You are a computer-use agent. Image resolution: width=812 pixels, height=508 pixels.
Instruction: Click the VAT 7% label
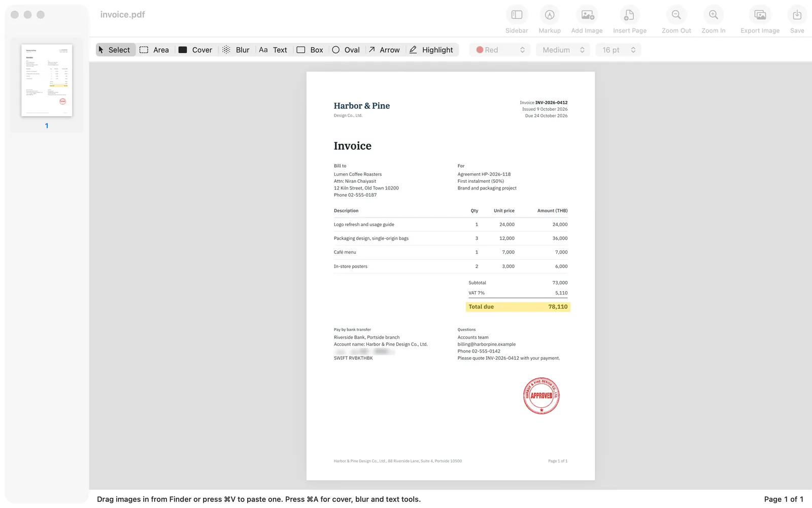[x=477, y=293]
